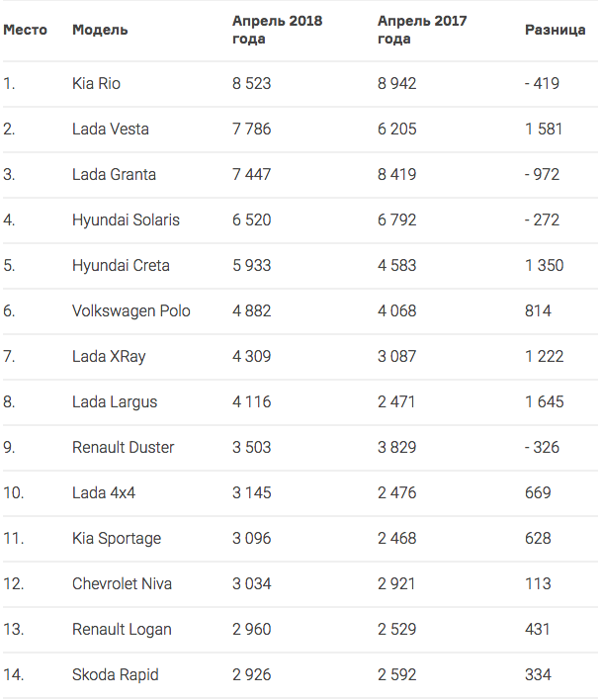
Task: Click the Разница column header
Action: pos(556,30)
